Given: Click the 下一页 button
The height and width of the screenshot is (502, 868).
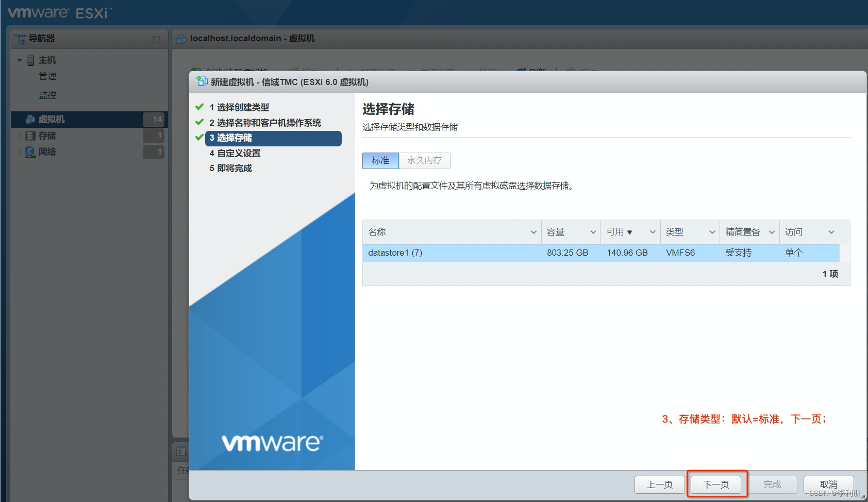Looking at the screenshot, I should (x=716, y=484).
